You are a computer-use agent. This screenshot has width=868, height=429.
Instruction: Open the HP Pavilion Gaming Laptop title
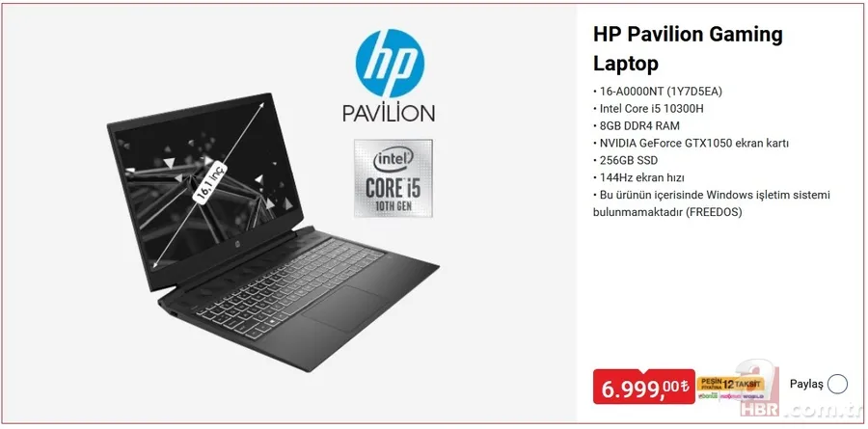click(688, 49)
